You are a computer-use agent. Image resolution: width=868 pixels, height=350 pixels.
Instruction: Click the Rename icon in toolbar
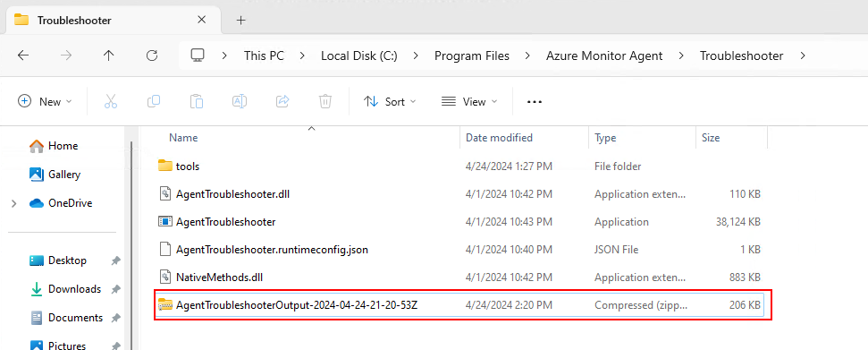coord(240,101)
